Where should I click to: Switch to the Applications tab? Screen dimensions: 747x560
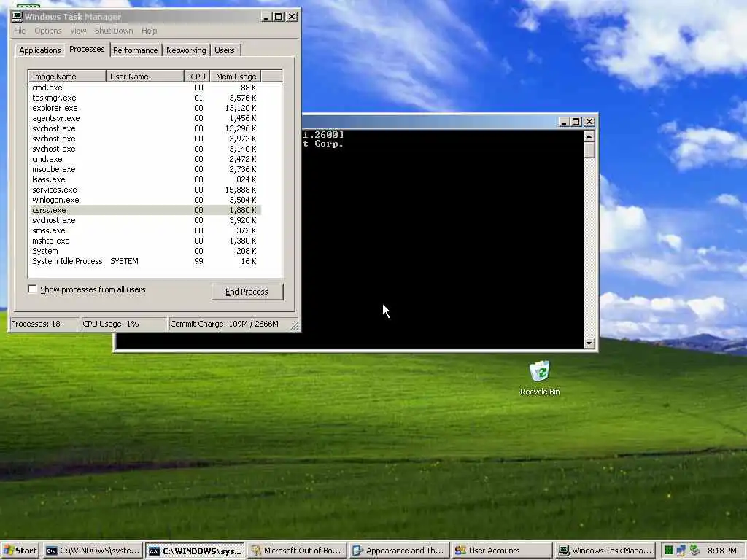[39, 50]
